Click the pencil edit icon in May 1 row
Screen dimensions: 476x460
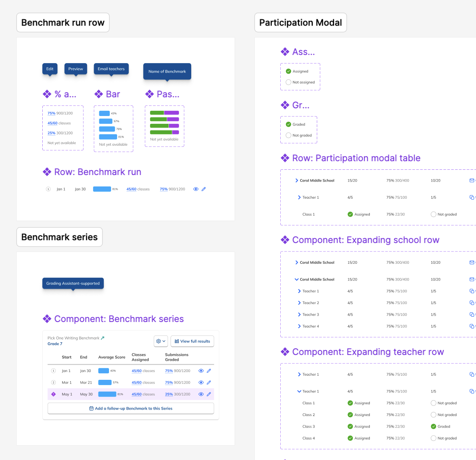coord(209,394)
